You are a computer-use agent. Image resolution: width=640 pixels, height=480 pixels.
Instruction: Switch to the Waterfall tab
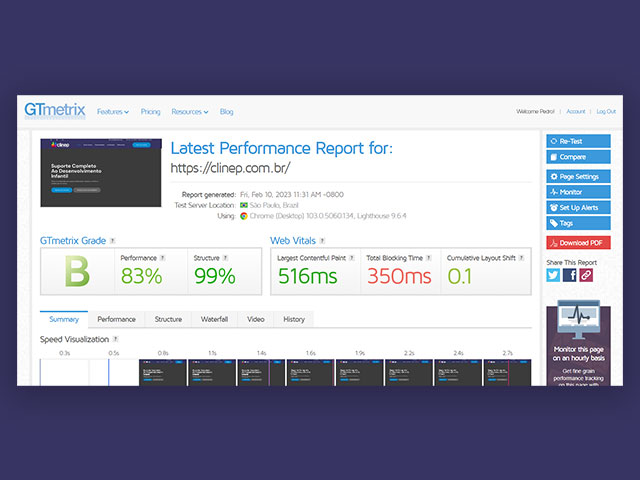click(x=214, y=319)
